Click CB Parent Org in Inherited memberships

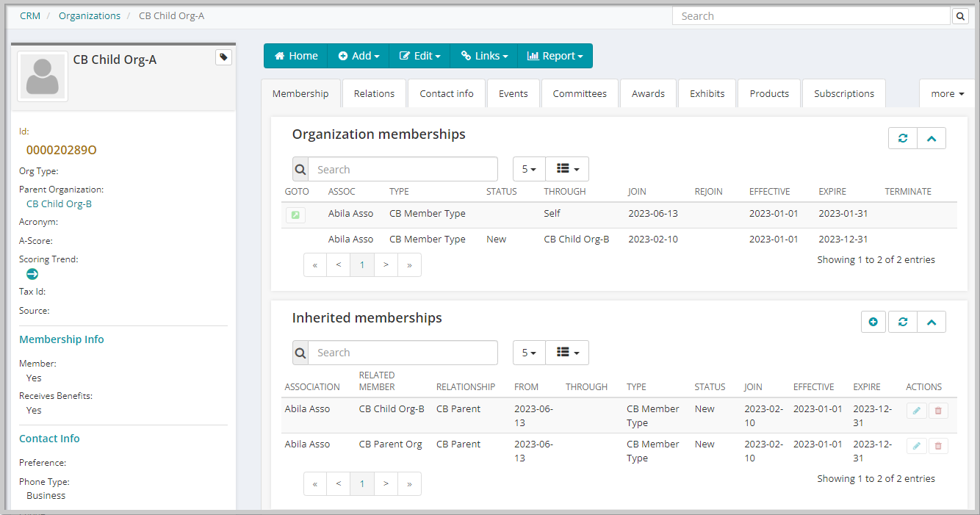pos(391,444)
